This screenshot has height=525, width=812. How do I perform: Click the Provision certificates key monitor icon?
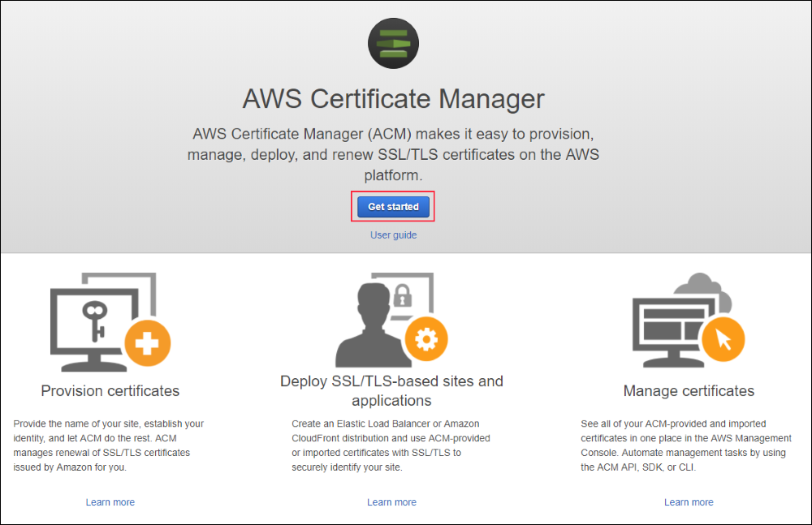110,322
